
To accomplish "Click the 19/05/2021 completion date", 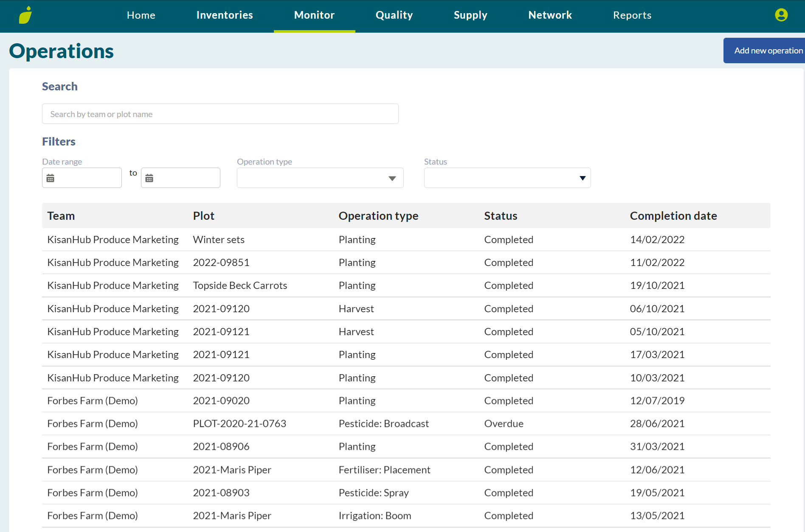I will 657,493.
